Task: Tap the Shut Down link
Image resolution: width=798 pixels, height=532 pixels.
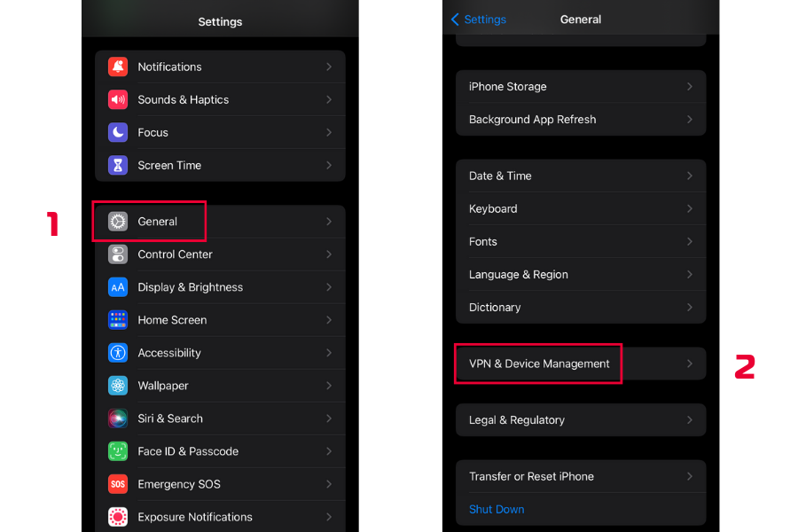Action: click(x=497, y=509)
